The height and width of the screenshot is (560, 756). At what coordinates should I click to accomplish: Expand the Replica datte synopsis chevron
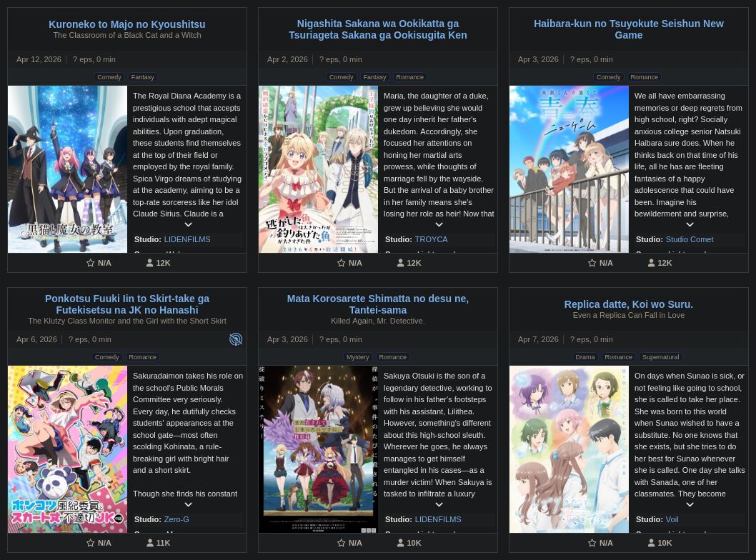(x=690, y=504)
